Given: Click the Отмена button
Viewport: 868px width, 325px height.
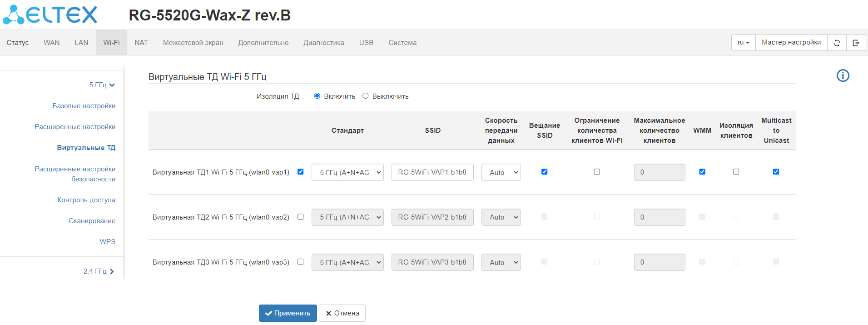Looking at the screenshot, I should tap(342, 313).
